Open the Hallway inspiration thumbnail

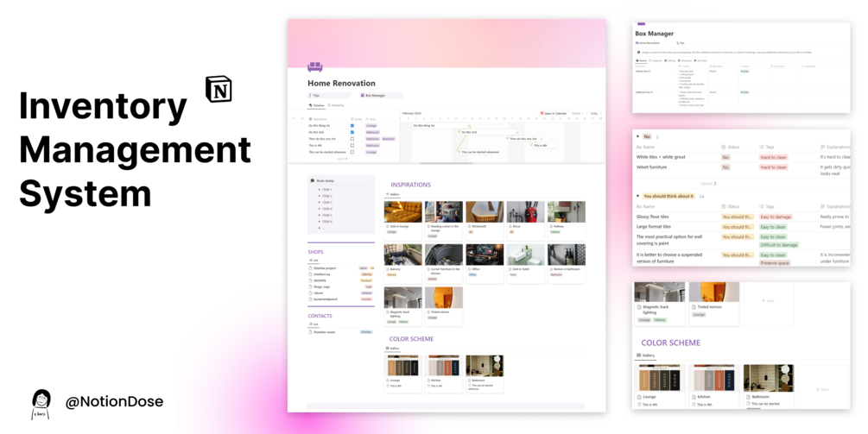(x=567, y=211)
